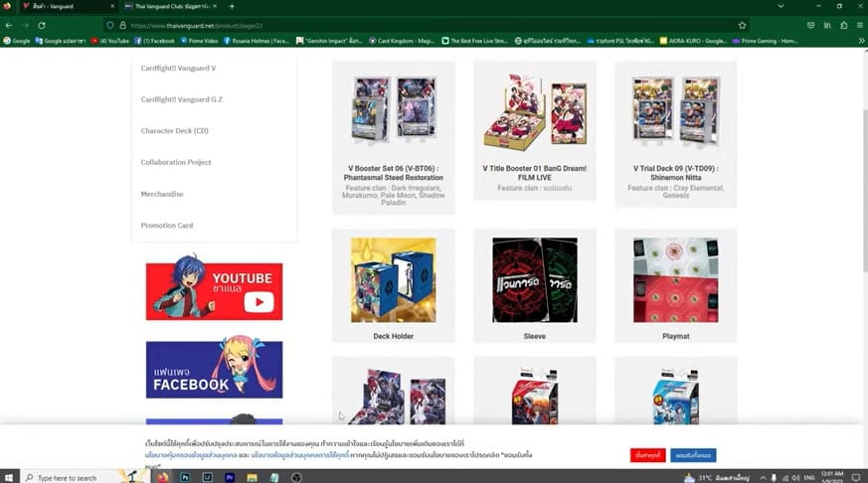Open the Firefox hamburger menu
This screenshot has height=483, width=868.
(x=860, y=26)
